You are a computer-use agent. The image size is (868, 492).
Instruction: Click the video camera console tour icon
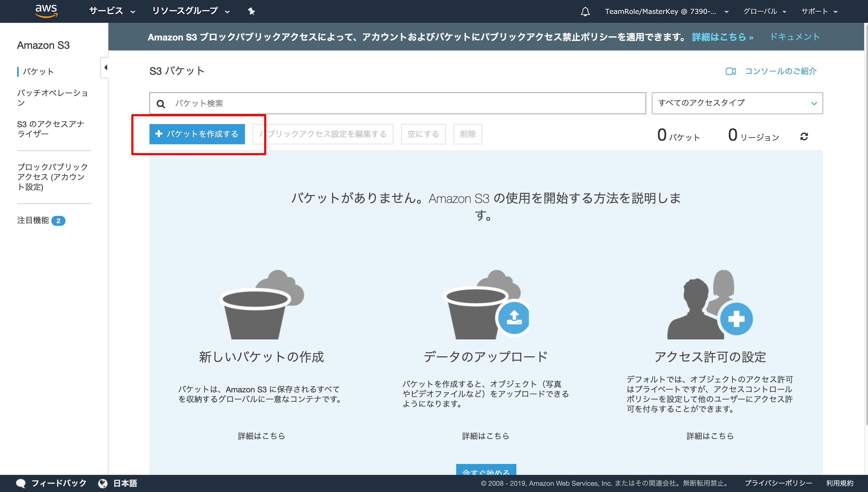[730, 71]
